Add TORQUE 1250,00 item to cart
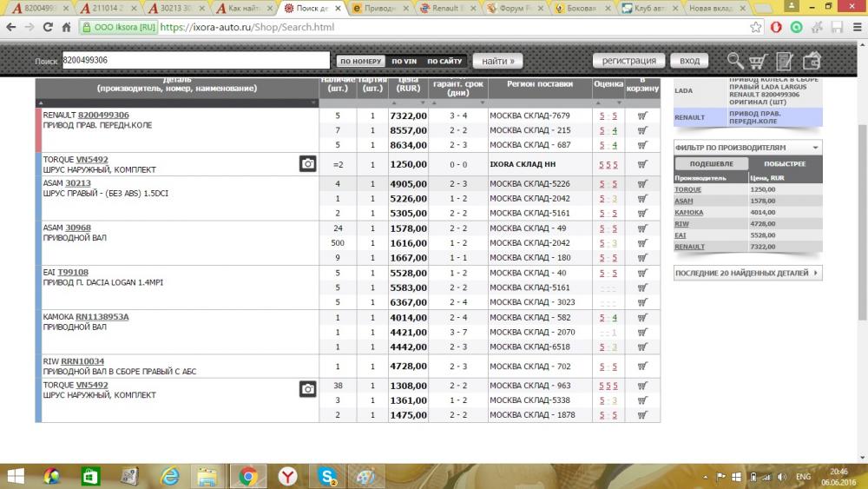The height and width of the screenshot is (489, 868). coord(642,164)
